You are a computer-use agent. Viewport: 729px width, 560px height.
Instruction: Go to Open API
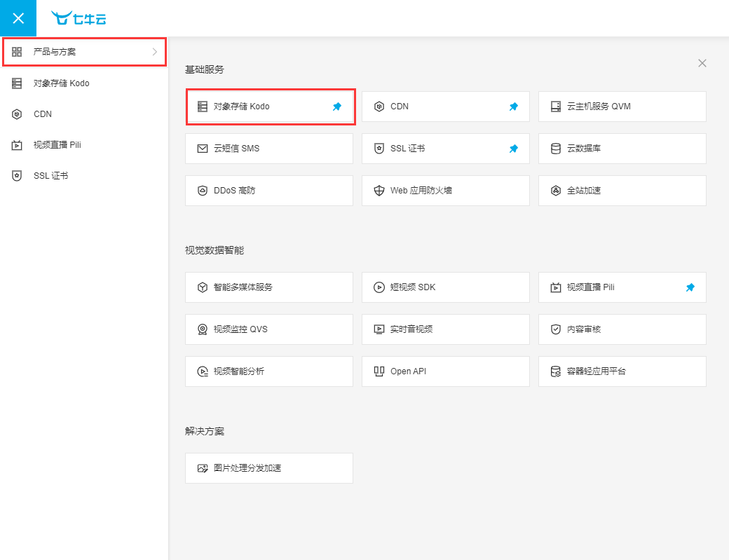tap(445, 371)
